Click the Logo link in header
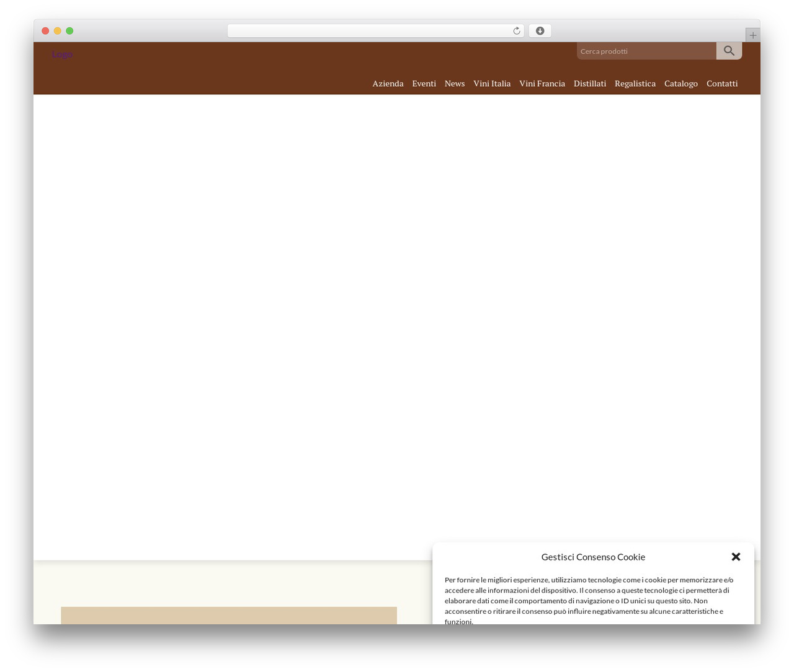Viewport: 794px width, 672px height. click(x=62, y=54)
